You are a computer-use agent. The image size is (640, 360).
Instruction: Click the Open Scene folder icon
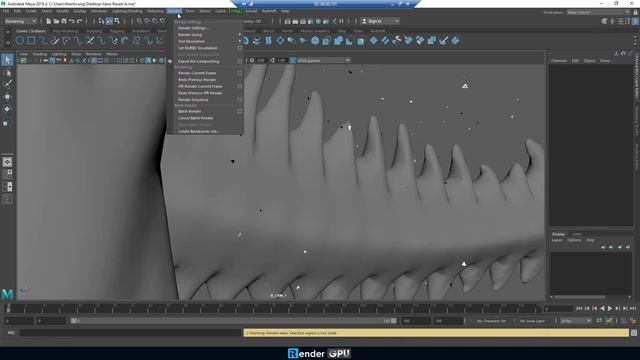[x=56, y=21]
